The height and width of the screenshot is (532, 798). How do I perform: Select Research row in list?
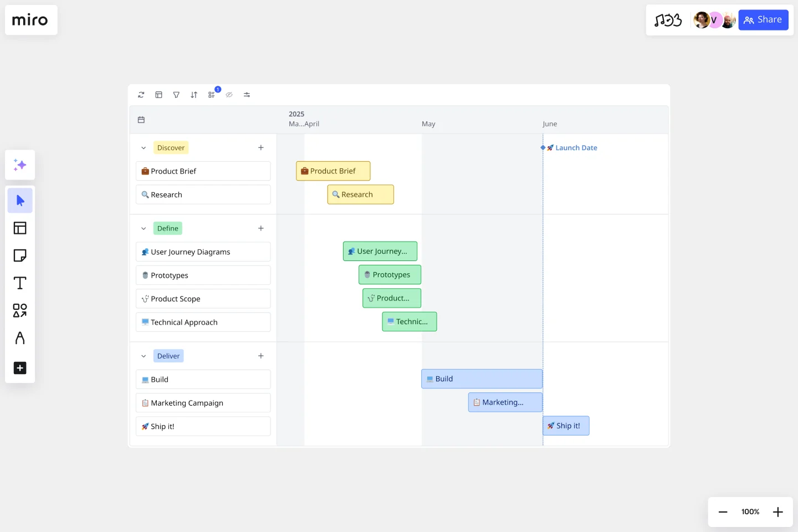(203, 195)
